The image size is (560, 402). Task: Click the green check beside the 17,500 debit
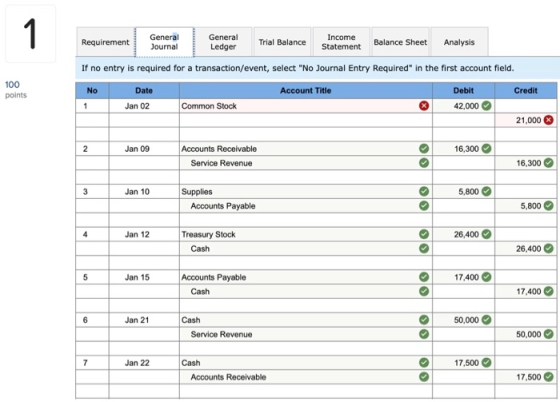coord(486,363)
